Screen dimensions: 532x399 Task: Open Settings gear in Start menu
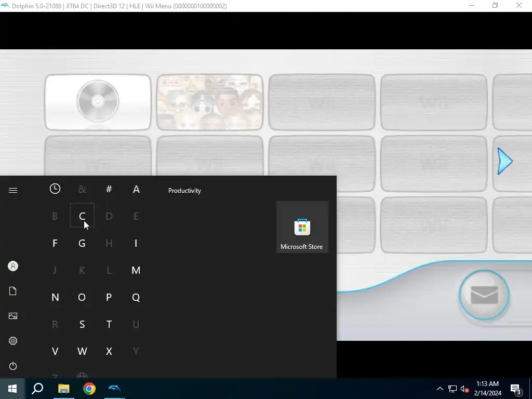click(x=13, y=341)
